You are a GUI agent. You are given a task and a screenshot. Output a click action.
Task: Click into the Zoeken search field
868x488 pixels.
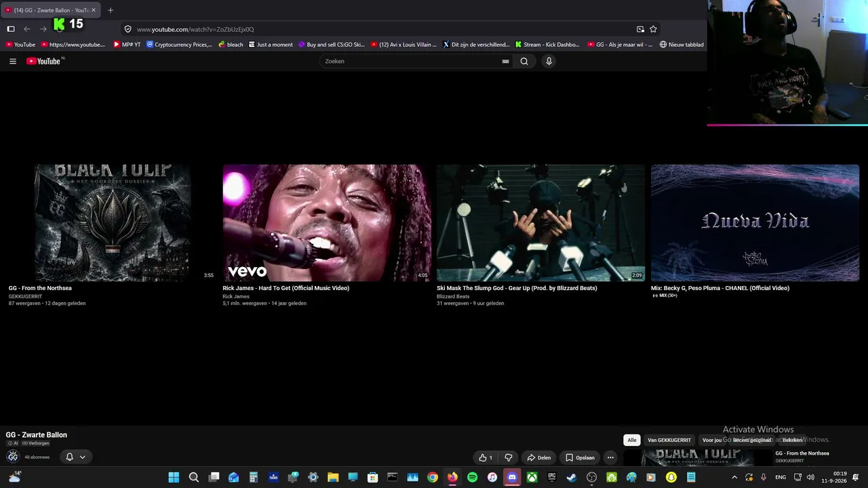412,61
